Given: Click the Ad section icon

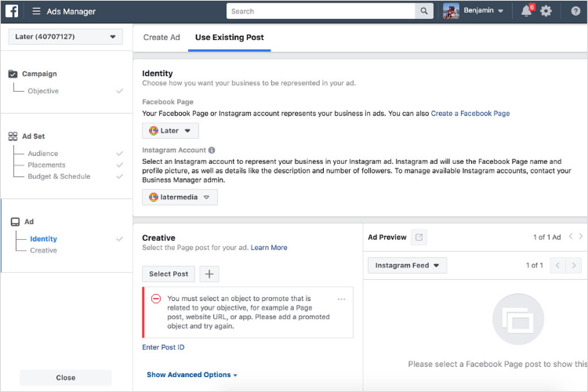Looking at the screenshot, I should point(15,222).
